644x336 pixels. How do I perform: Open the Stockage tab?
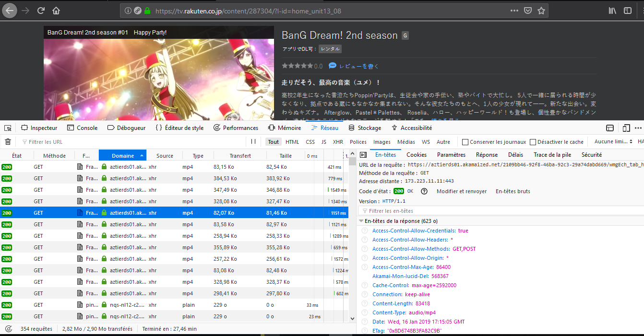pos(365,128)
